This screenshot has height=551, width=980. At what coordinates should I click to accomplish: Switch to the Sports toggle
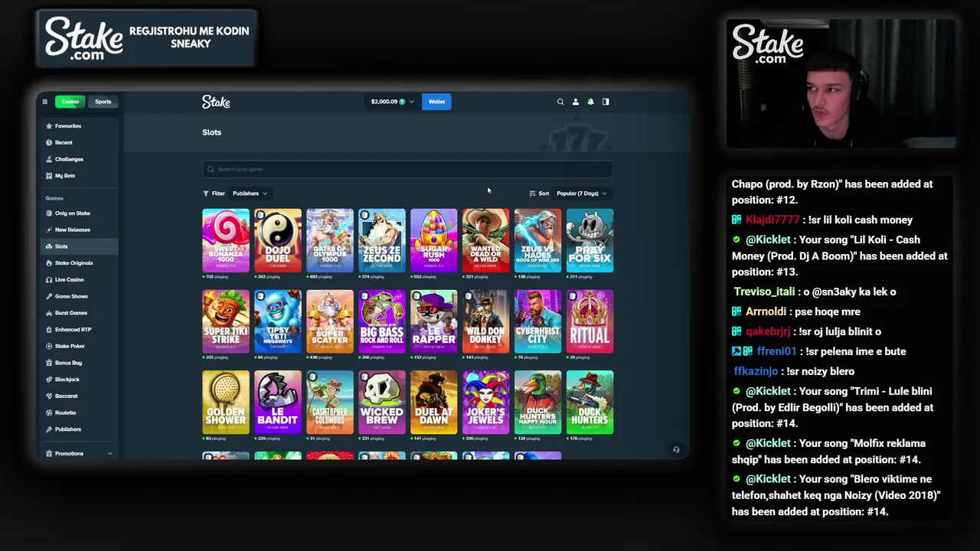103,102
